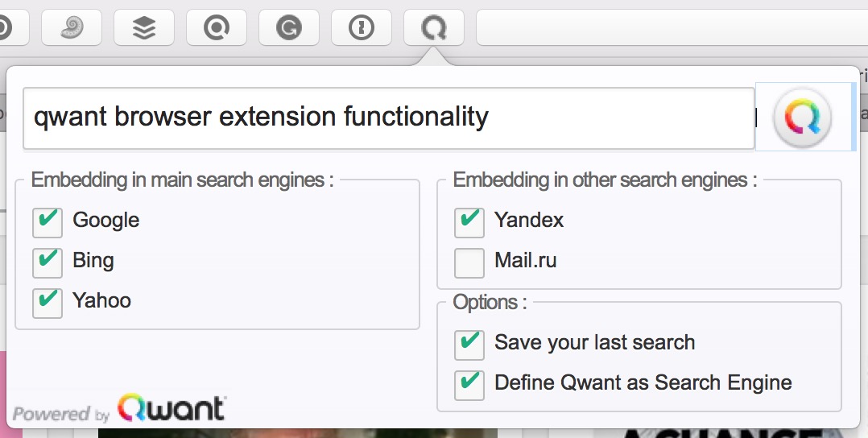Disable the Yahoo embedding checkbox
The width and height of the screenshot is (868, 438).
47,303
